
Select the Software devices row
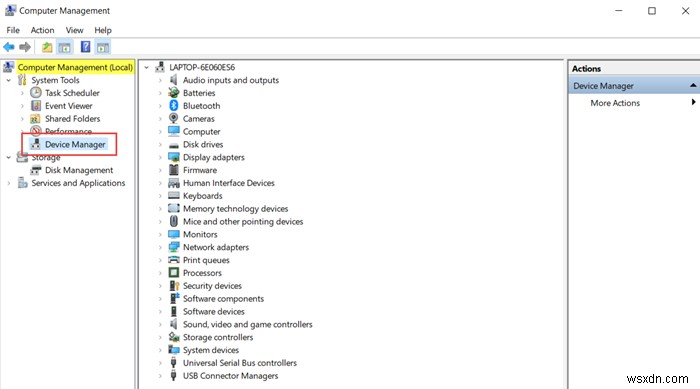[213, 311]
